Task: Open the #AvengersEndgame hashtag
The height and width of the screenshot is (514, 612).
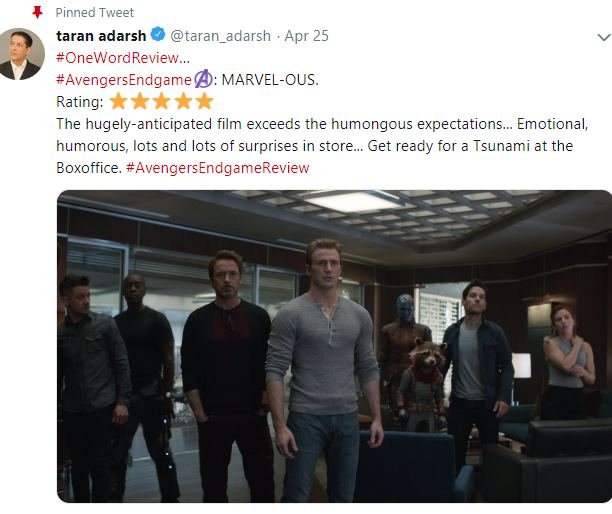Action: point(124,80)
